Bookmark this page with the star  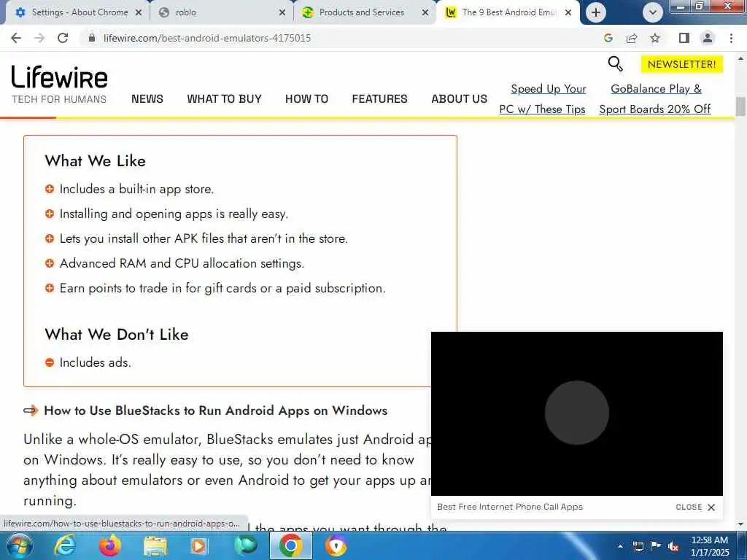655,38
